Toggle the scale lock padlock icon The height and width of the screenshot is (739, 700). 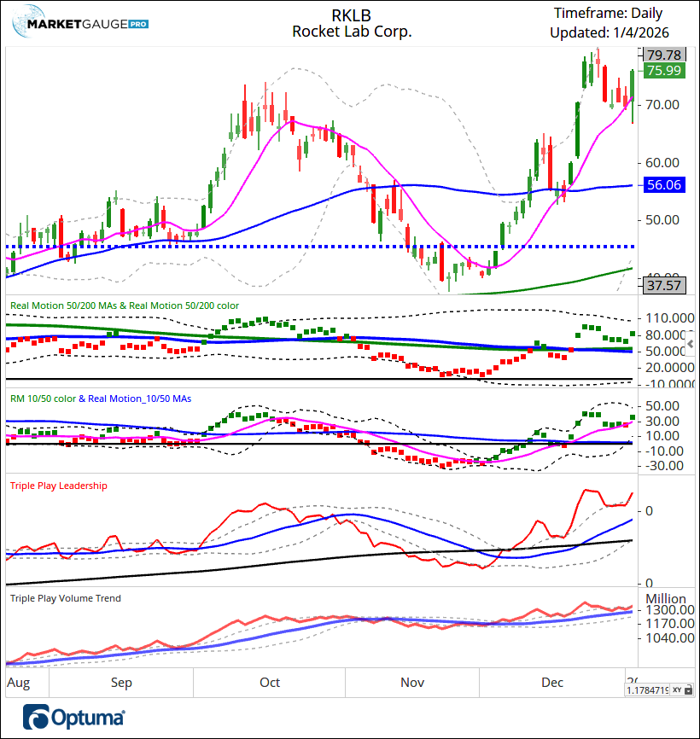point(690,690)
